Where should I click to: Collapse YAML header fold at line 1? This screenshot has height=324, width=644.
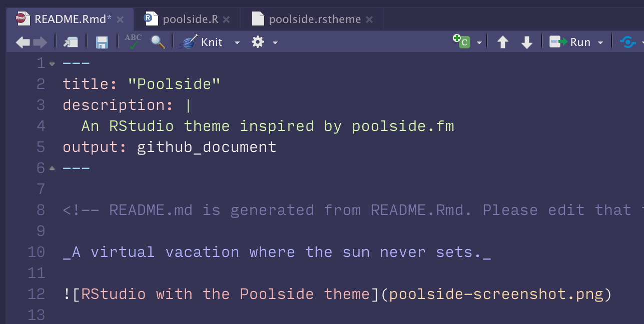(52, 63)
